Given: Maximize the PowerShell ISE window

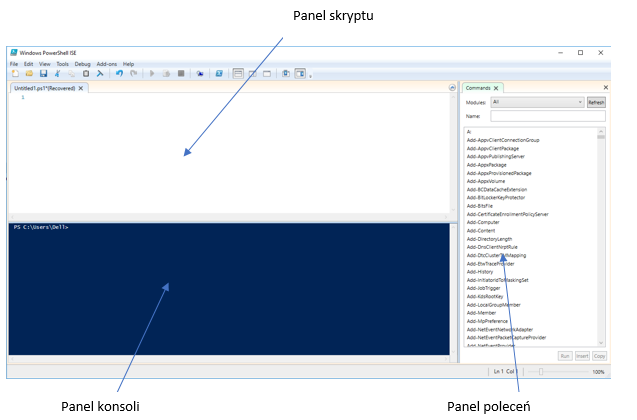Looking at the screenshot, I should click(x=581, y=53).
